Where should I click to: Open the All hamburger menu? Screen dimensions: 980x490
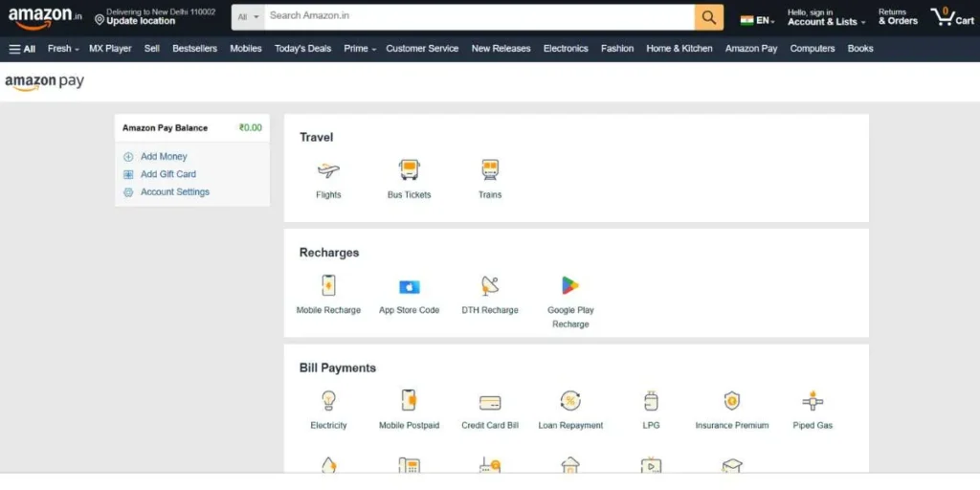click(23, 49)
